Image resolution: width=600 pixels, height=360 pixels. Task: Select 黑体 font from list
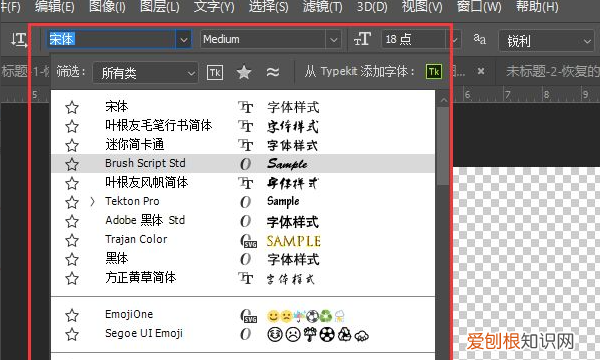coord(117,259)
